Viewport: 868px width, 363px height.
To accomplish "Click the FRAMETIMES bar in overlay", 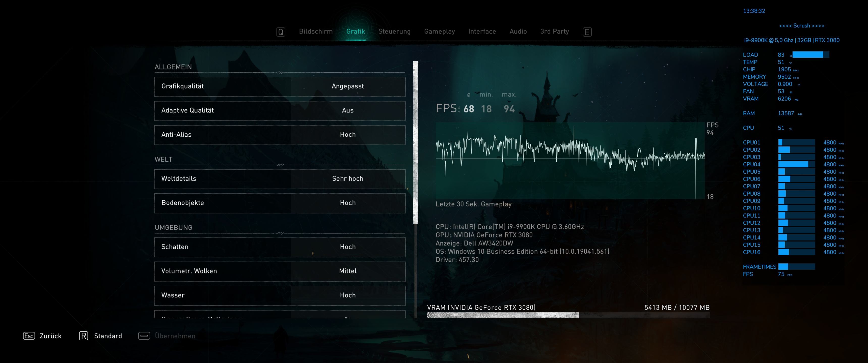I will point(797,267).
